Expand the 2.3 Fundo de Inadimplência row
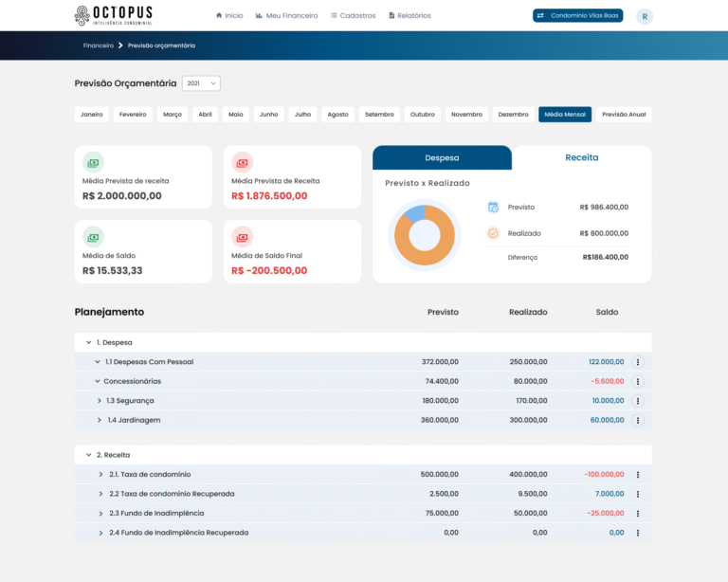The width and height of the screenshot is (728, 582). click(100, 513)
